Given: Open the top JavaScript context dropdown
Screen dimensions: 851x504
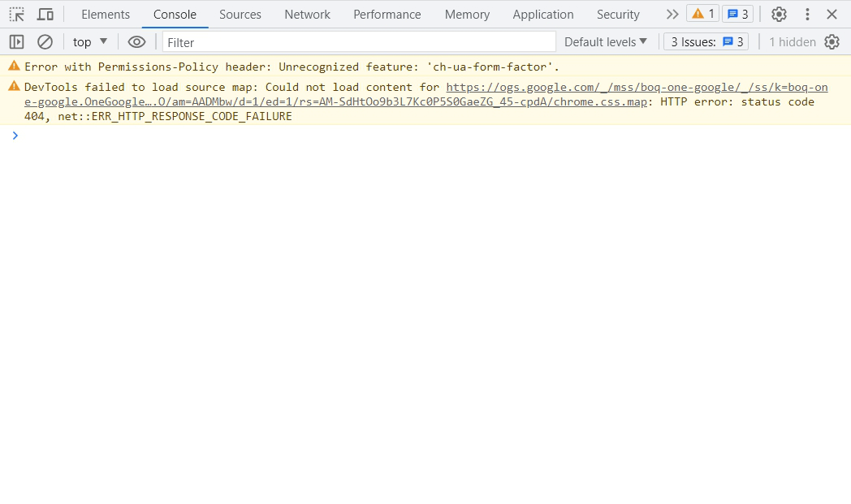Looking at the screenshot, I should pos(90,41).
